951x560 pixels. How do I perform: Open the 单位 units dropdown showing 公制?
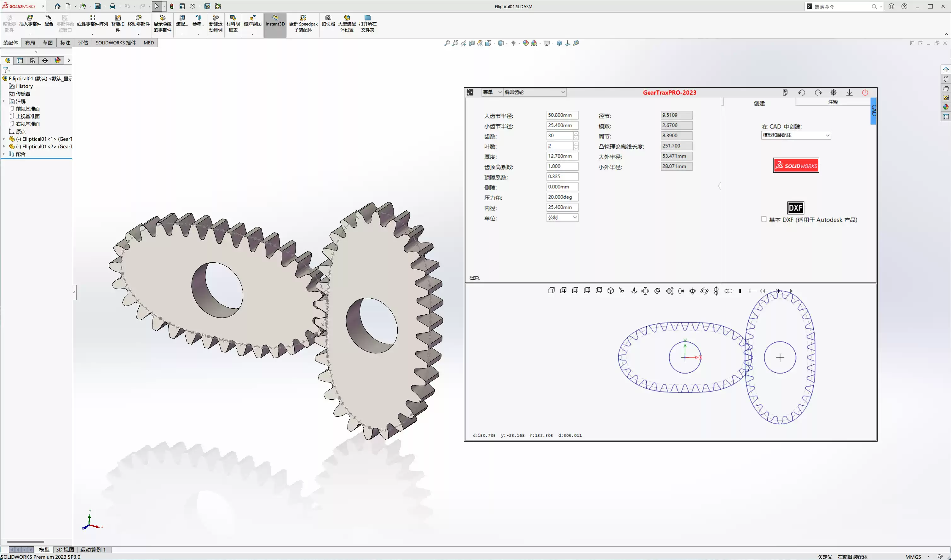click(x=562, y=217)
